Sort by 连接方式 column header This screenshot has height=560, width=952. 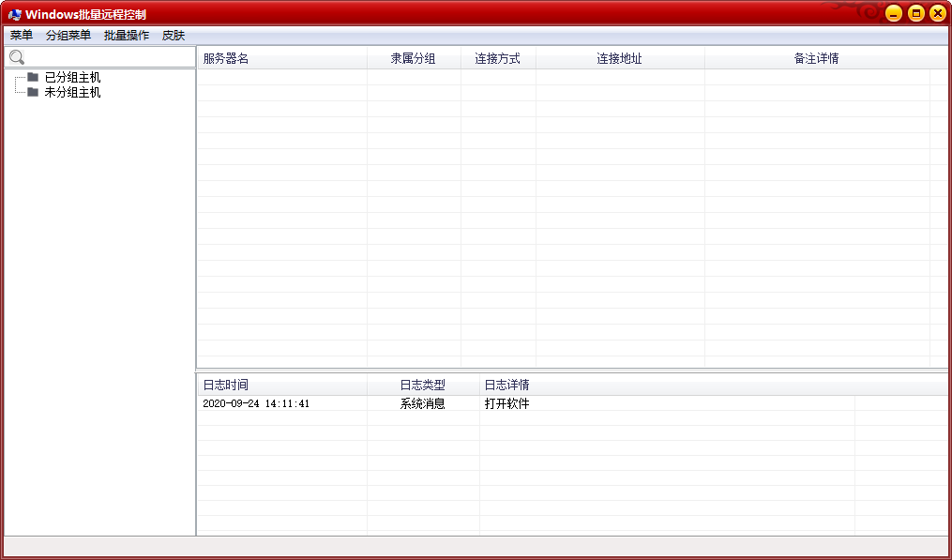[498, 58]
